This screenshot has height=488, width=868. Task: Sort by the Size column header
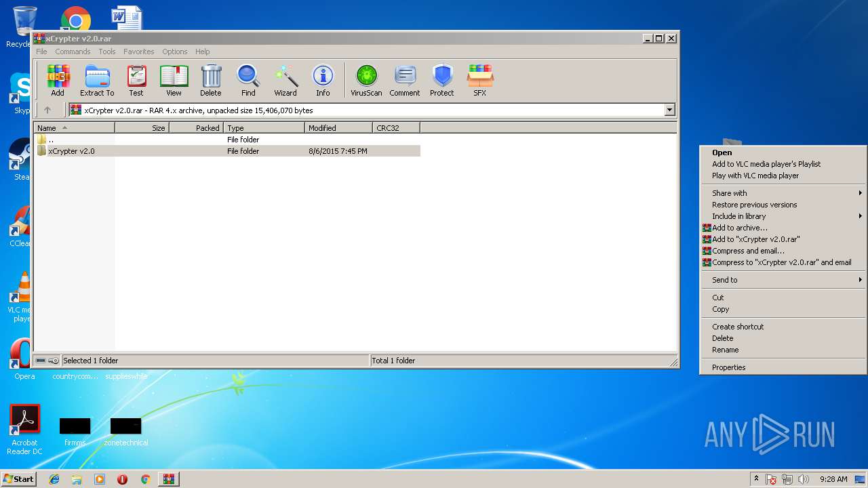[x=142, y=127]
